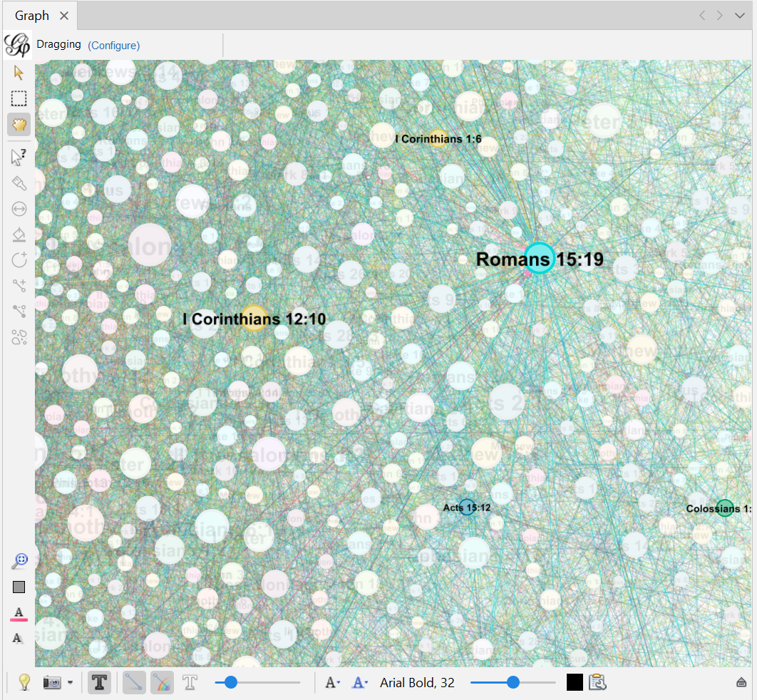
Task: Reset label colors with underlined A
Action: coord(19,614)
